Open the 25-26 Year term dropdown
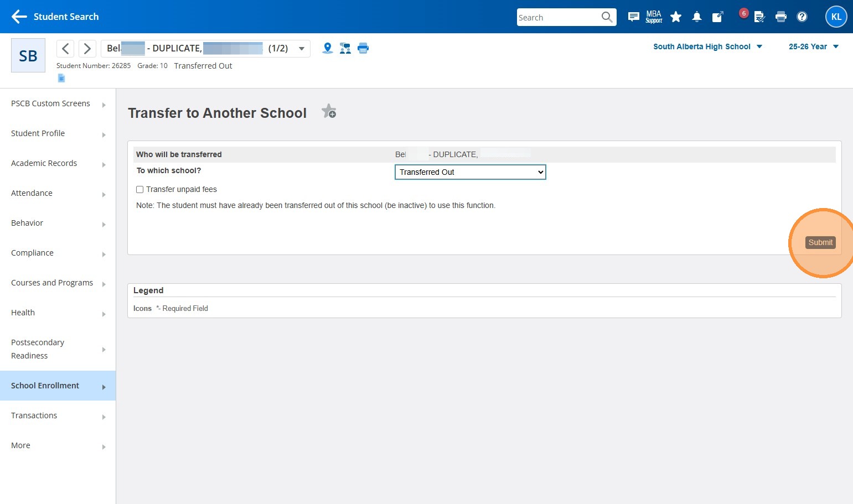Viewport: 853px width, 504px height. [814, 46]
